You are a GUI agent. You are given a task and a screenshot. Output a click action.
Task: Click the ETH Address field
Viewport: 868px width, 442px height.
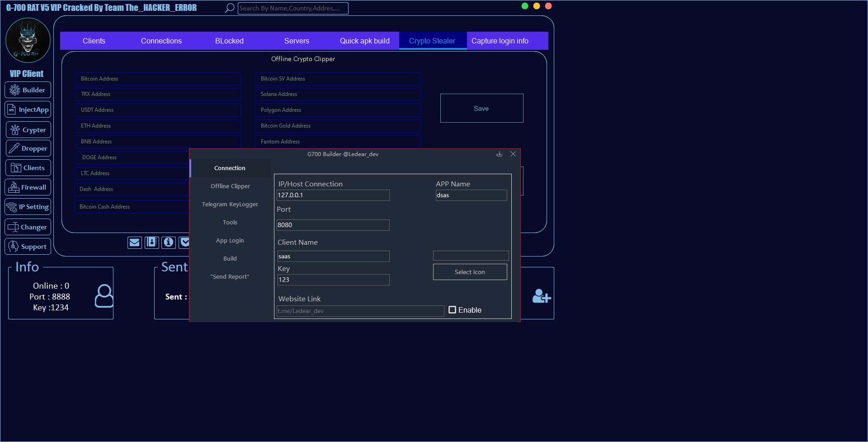pos(158,126)
